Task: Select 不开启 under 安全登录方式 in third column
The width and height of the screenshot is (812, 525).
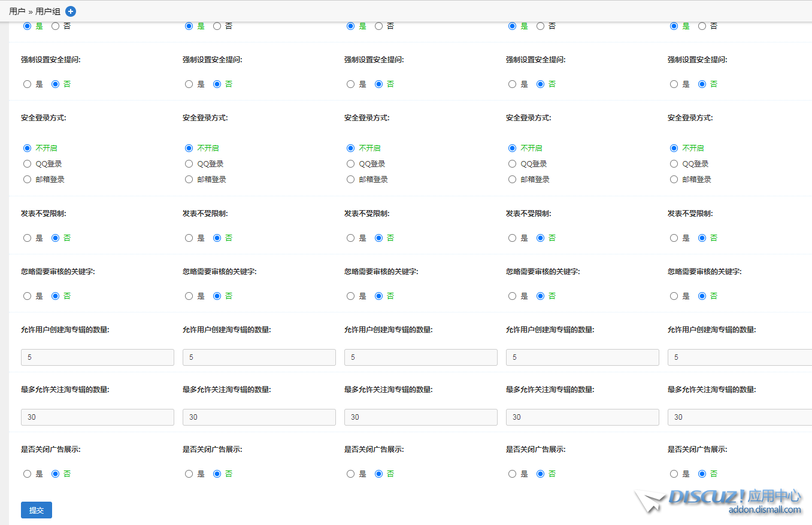Action: click(351, 148)
